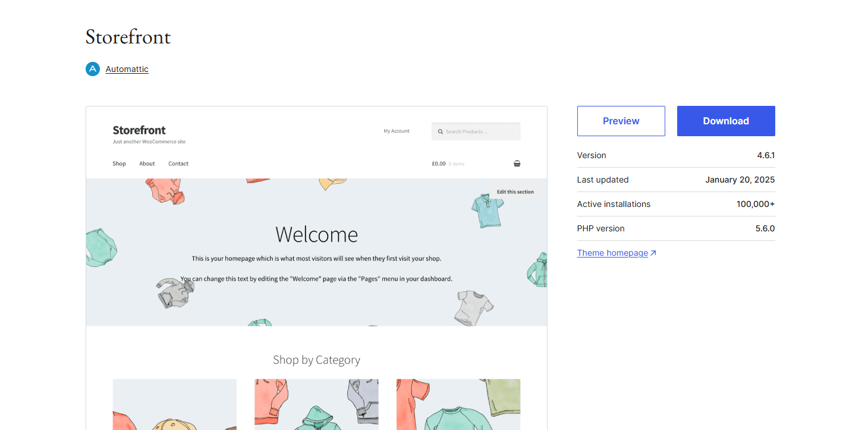Click the Last updated label
Image resolution: width=868 pixels, height=430 pixels.
603,180
